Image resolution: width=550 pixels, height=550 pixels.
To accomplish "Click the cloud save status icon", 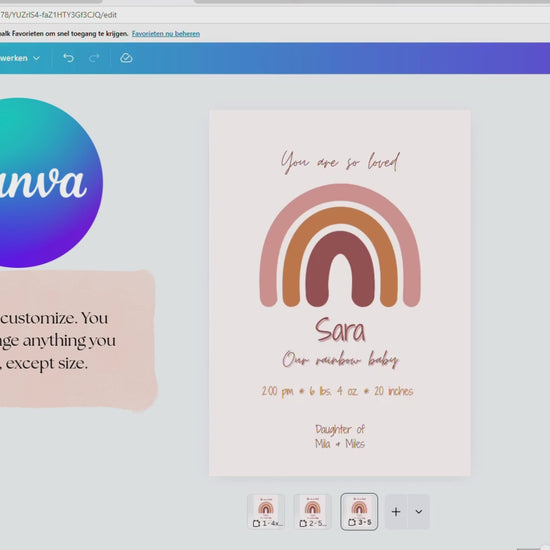I will pos(126,58).
